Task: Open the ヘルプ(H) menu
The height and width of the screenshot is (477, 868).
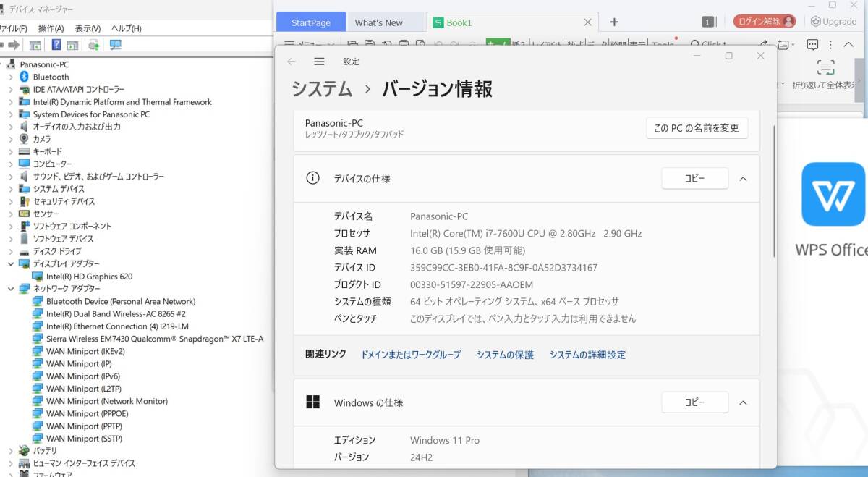Action: tap(126, 28)
